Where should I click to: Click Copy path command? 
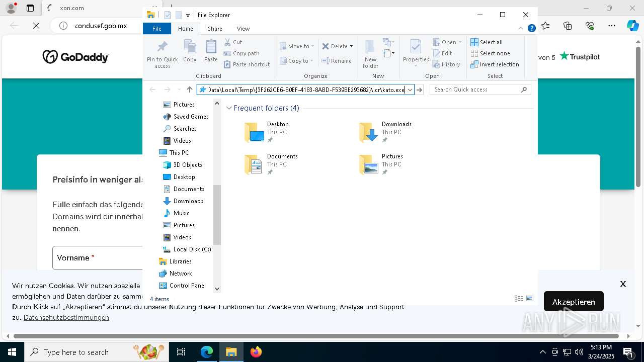[242, 53]
